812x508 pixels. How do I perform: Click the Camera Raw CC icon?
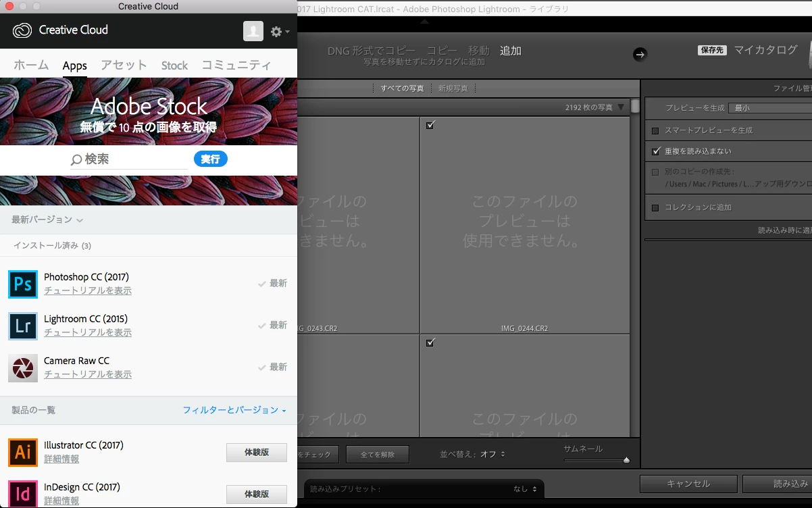pyautogui.click(x=23, y=368)
